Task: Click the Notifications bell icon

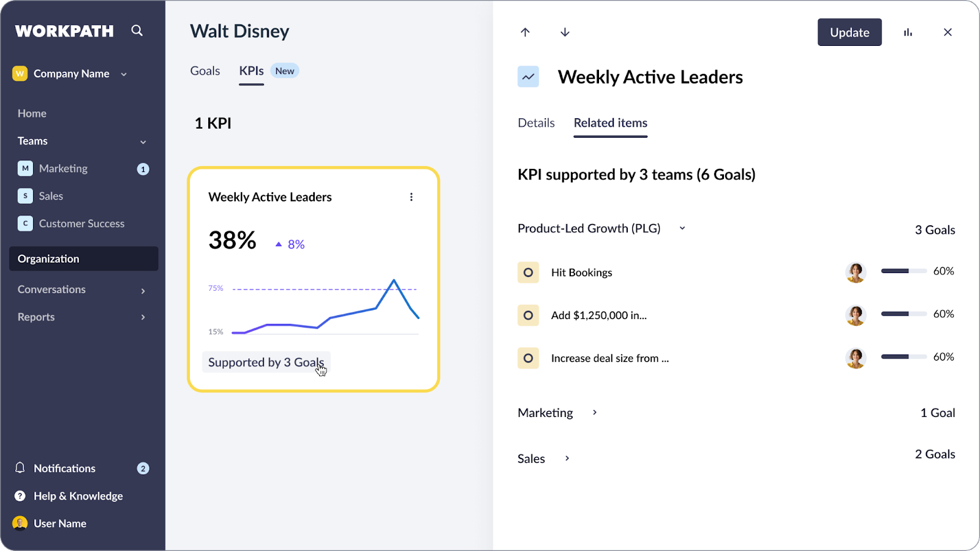Action: pos(20,468)
